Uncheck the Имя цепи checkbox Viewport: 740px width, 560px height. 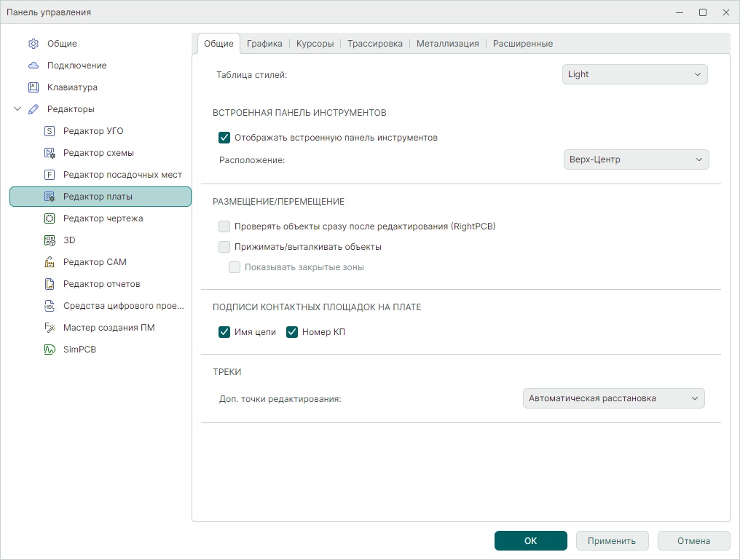(224, 332)
